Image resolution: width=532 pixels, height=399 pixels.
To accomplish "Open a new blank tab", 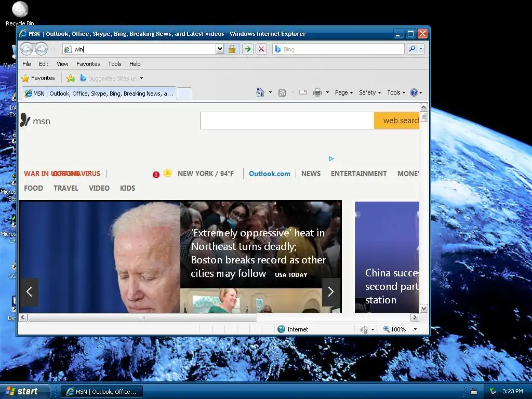I will click(184, 94).
